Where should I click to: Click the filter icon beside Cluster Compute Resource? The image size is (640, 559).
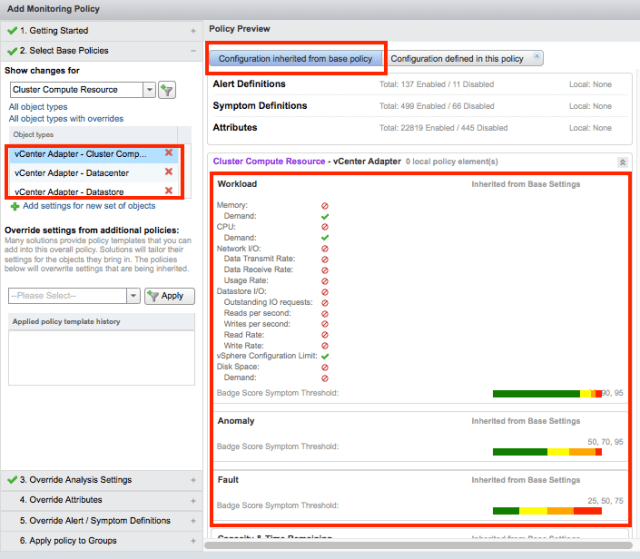click(168, 90)
